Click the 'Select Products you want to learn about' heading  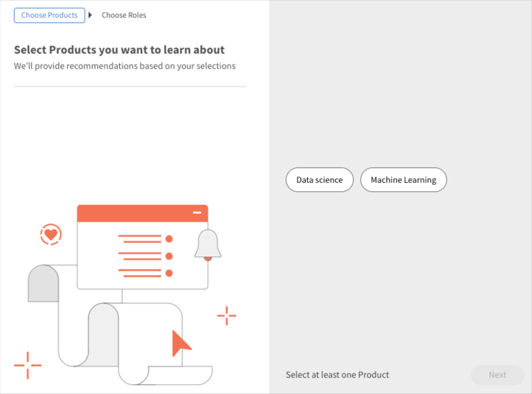[119, 50]
